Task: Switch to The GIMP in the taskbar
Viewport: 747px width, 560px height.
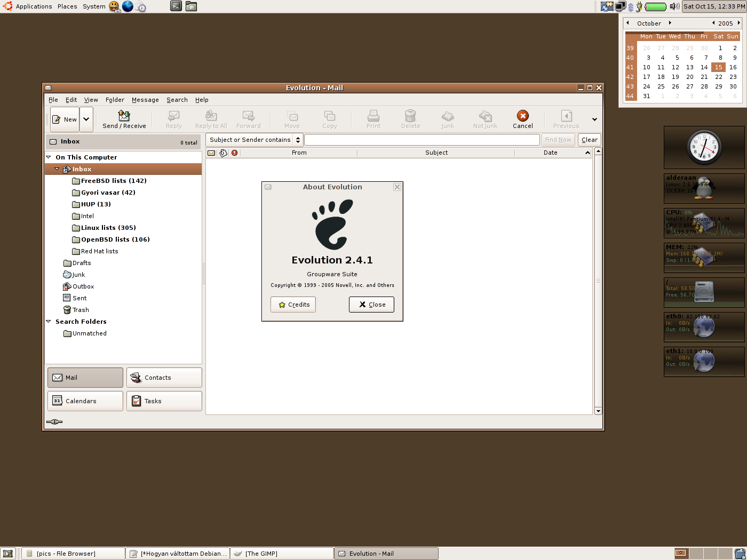Action: click(282, 554)
